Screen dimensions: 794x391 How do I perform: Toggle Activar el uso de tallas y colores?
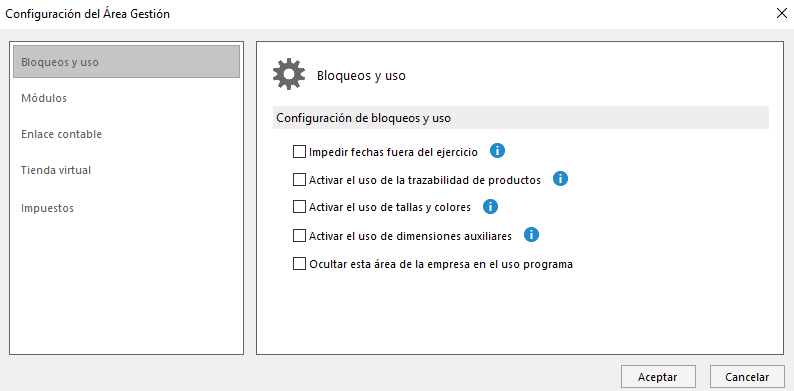tap(299, 207)
